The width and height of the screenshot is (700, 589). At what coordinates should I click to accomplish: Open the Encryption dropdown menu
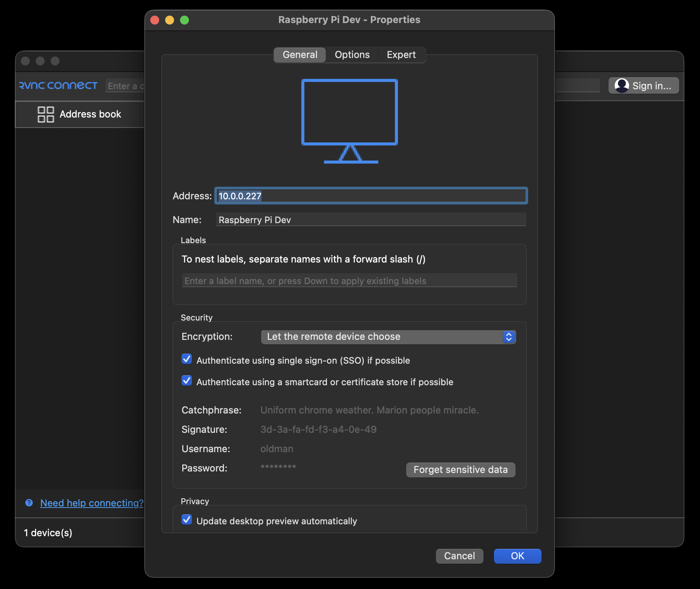pos(383,337)
